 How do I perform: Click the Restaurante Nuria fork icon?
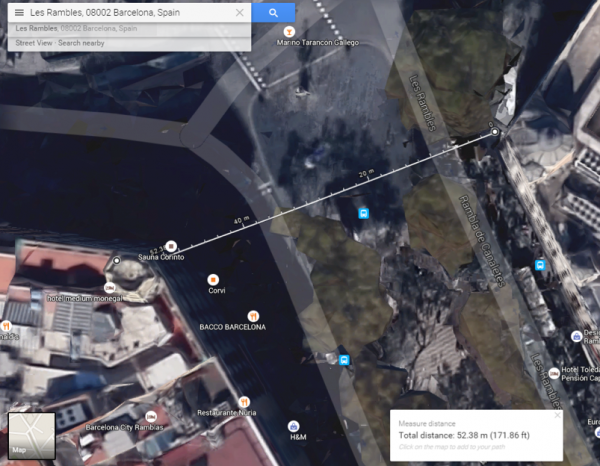coord(244,402)
